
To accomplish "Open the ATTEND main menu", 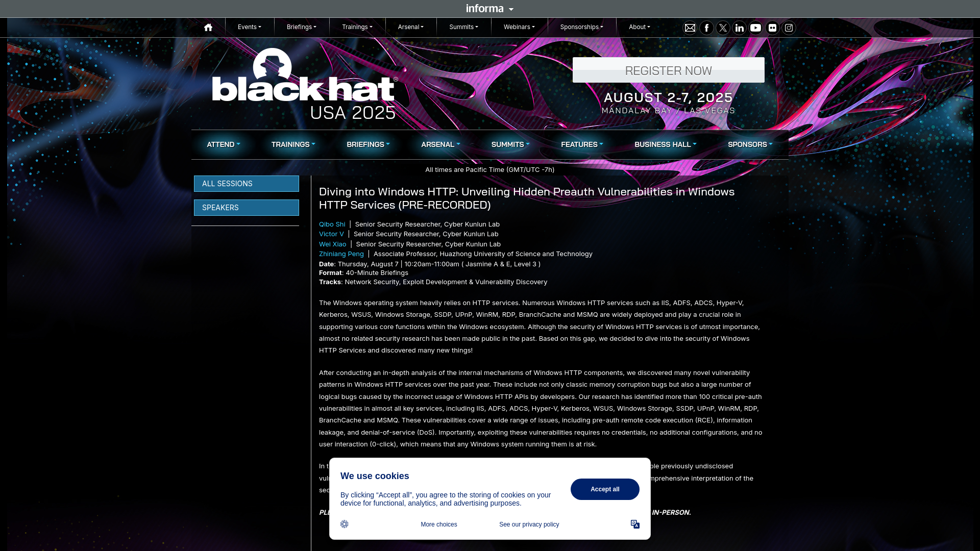I will [x=224, y=144].
